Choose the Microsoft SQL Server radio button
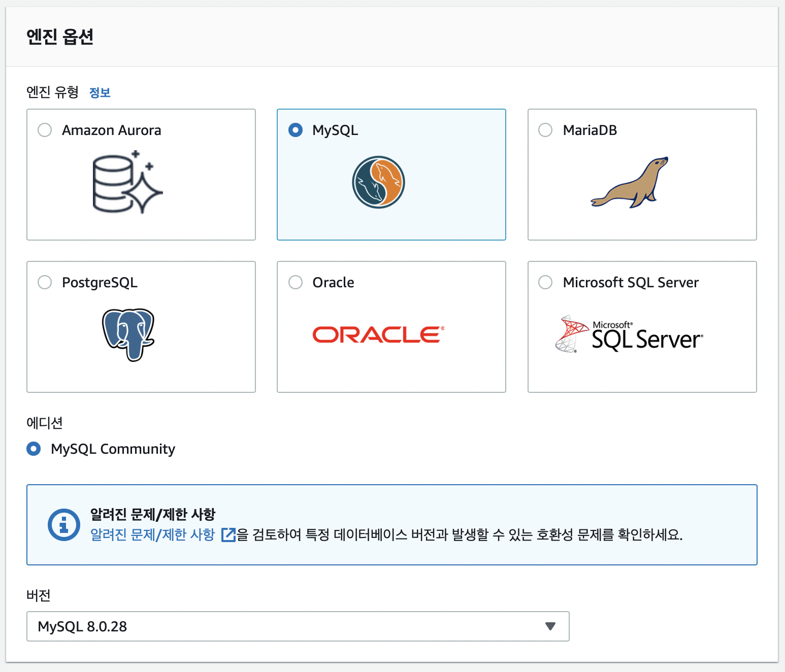The height and width of the screenshot is (672, 785). click(545, 282)
